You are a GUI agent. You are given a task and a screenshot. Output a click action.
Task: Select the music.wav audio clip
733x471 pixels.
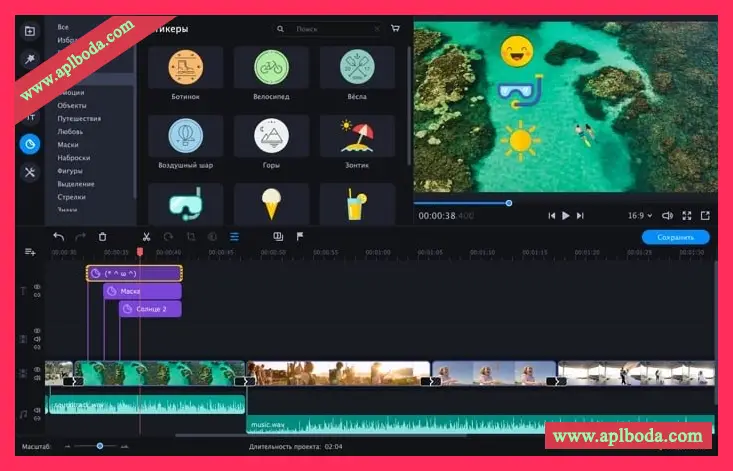[x=480, y=424]
